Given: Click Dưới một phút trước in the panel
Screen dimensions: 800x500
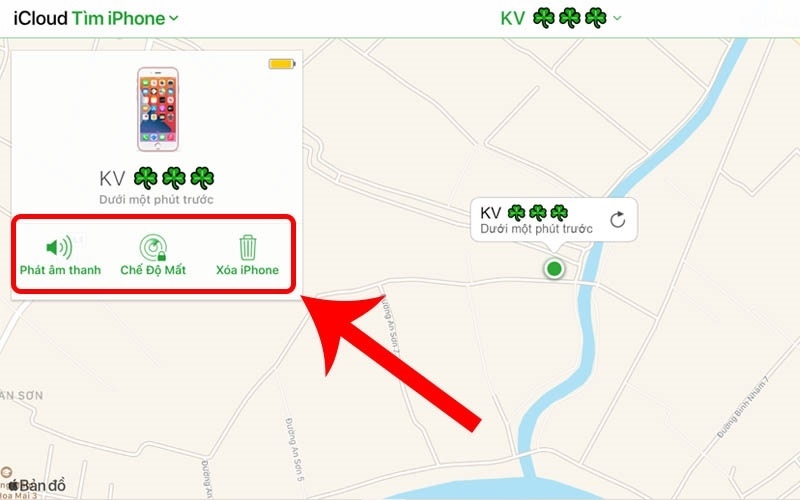Looking at the screenshot, I should pyautogui.click(x=156, y=199).
